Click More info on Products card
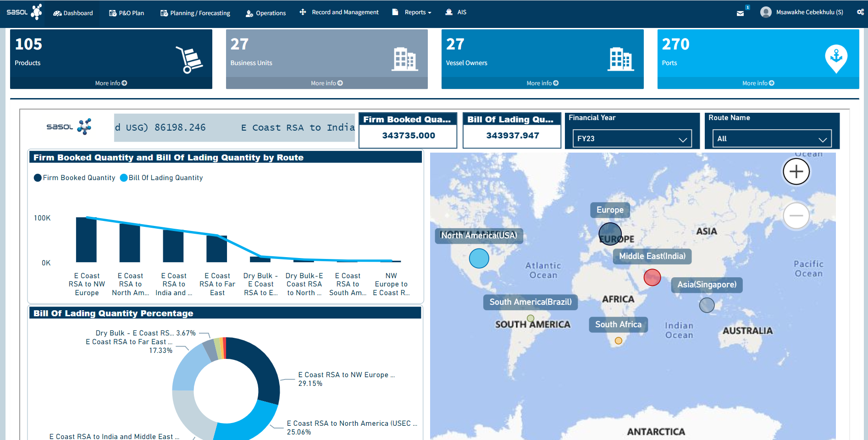 point(111,83)
